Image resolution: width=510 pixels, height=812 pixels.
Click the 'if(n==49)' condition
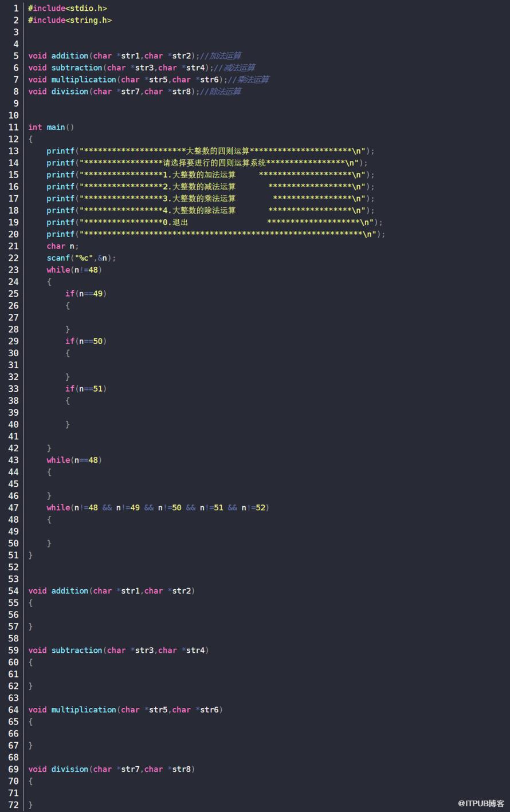coord(86,294)
